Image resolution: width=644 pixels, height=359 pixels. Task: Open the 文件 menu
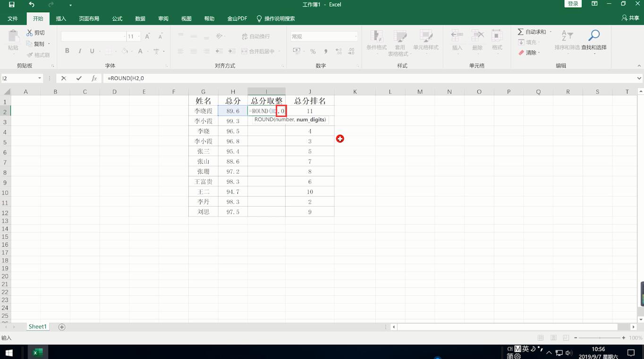pyautogui.click(x=13, y=18)
